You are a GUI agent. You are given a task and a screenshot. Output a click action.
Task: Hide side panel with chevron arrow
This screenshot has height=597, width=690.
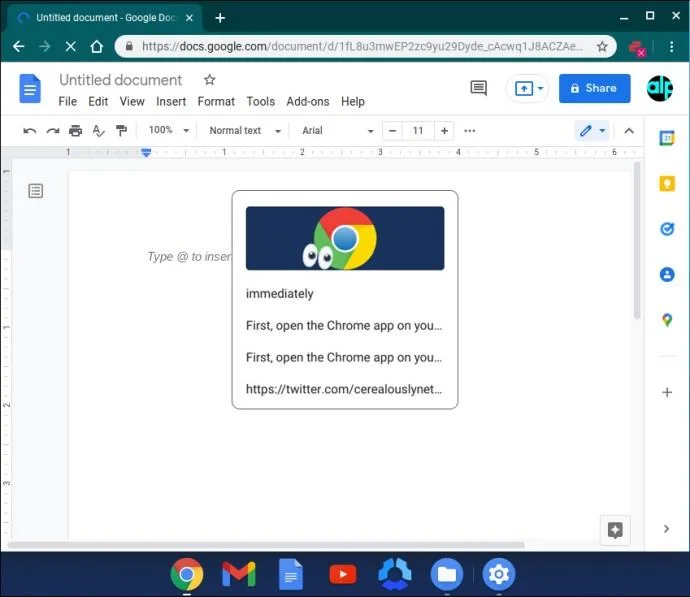666,528
